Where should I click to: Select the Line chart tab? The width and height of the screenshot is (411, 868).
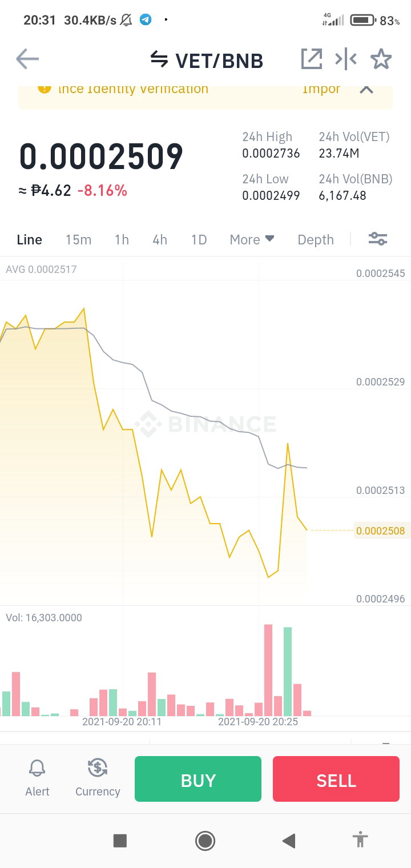point(30,240)
